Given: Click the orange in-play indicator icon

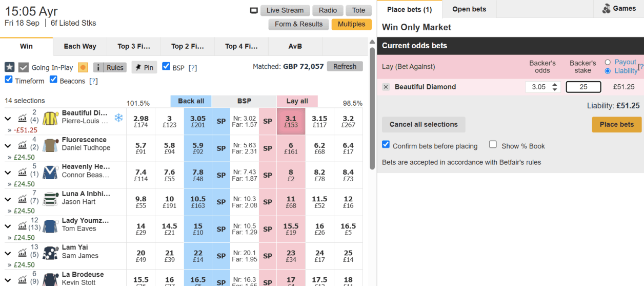Looking at the screenshot, I should tap(83, 67).
